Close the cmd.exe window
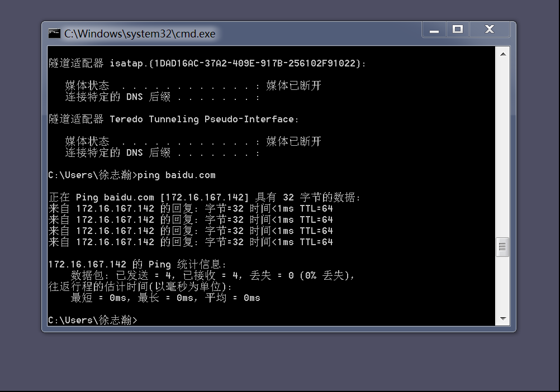The image size is (560, 392). click(490, 30)
